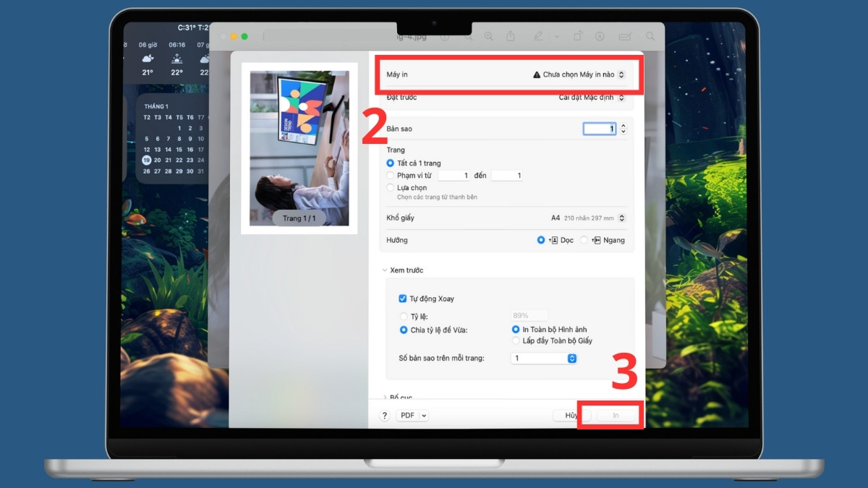The width and height of the screenshot is (868, 488).
Task: Click the rotate icon in Preview toolbar
Action: pos(578,35)
